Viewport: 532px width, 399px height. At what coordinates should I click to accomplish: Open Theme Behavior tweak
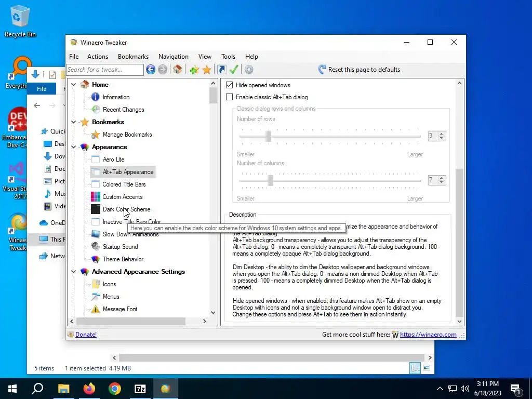pyautogui.click(x=123, y=259)
